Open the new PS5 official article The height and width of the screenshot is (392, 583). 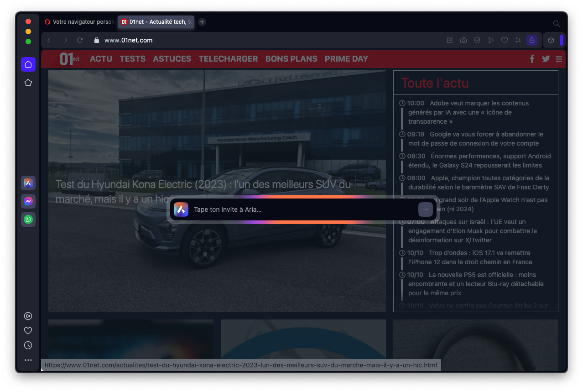[475, 284]
